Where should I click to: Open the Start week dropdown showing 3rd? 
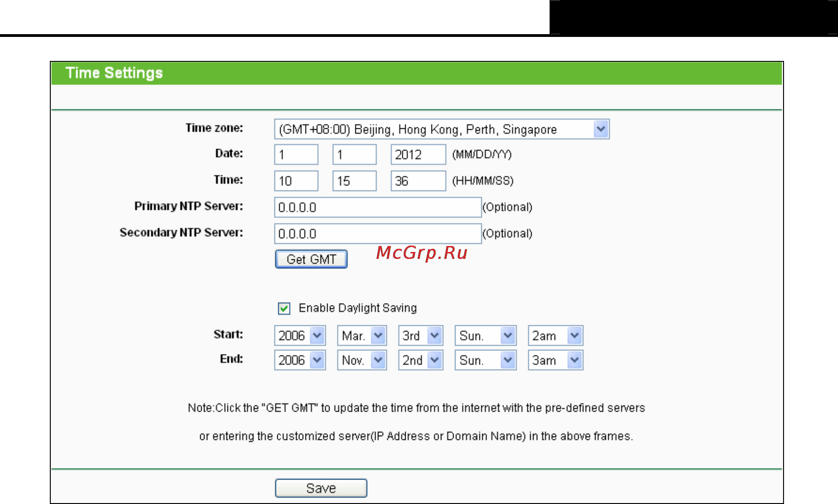point(421,336)
